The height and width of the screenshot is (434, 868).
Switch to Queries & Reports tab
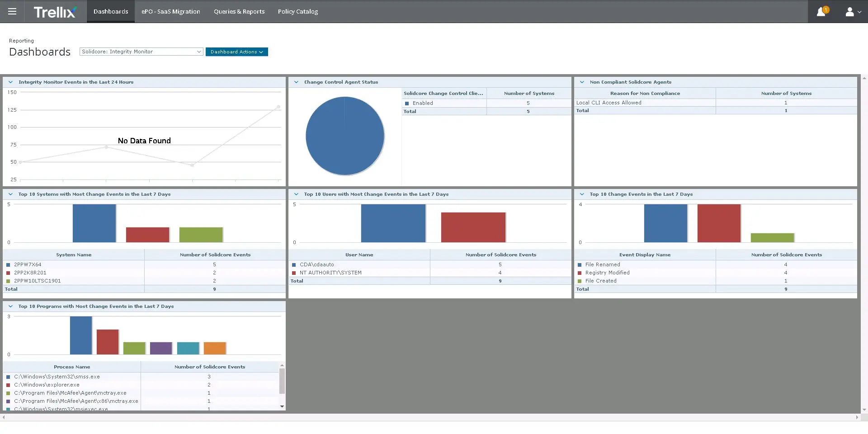point(239,12)
